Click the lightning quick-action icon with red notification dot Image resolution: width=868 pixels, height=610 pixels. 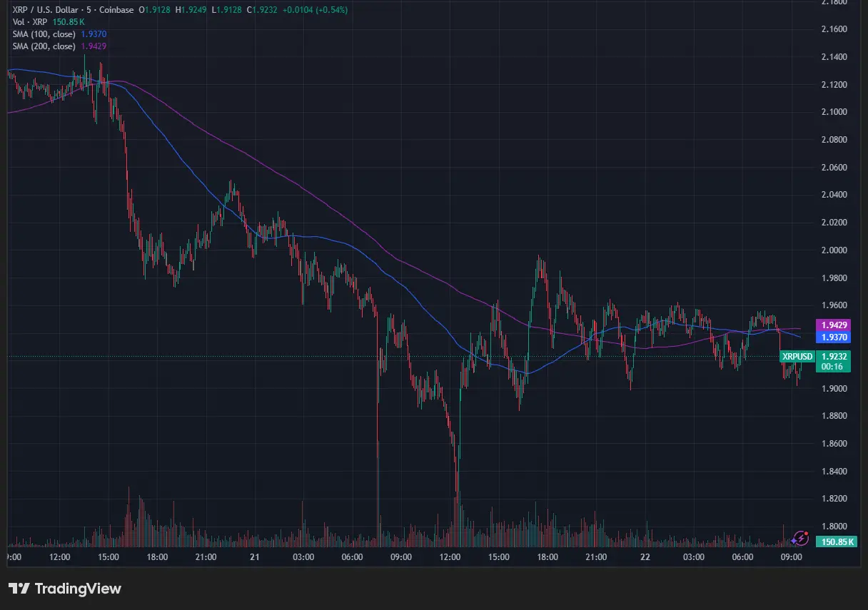pyautogui.click(x=799, y=538)
